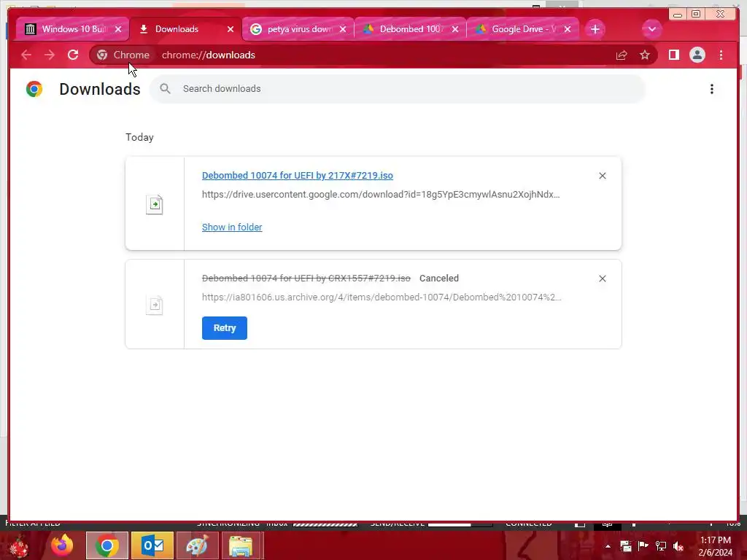Image resolution: width=747 pixels, height=560 pixels.
Task: Open the share page icon in address bar
Action: coord(622,55)
